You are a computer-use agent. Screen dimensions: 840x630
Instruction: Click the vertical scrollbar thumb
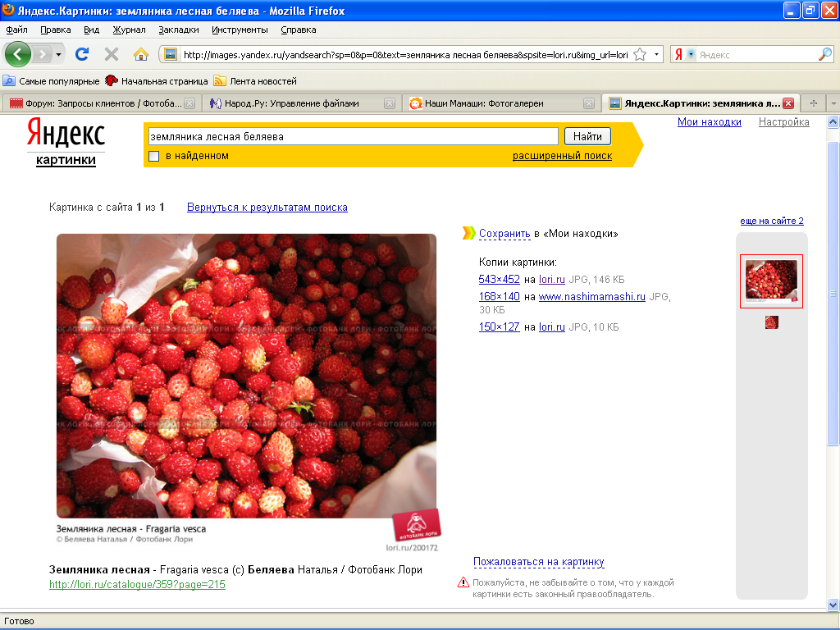point(833,294)
